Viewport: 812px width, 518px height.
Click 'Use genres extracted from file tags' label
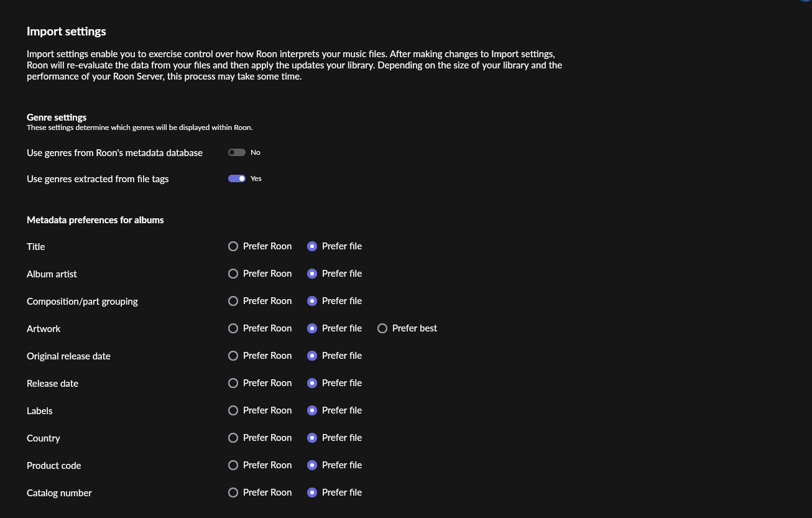click(98, 179)
